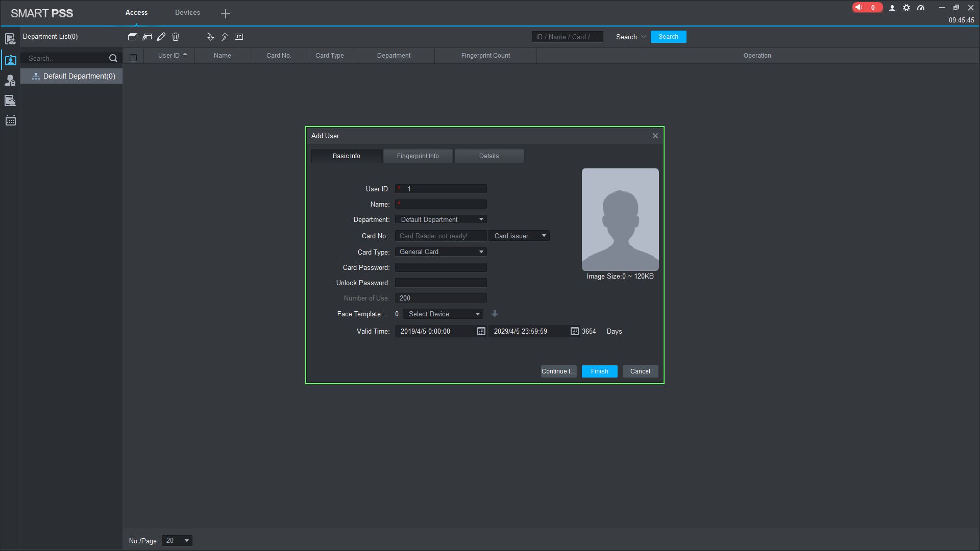Open the IC card issuing icon

(x=239, y=37)
